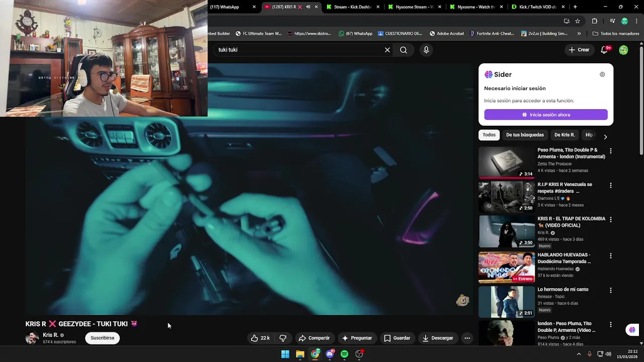The width and height of the screenshot is (644, 362).
Task: Click the YouTube search magnifier button
Action: click(404, 50)
